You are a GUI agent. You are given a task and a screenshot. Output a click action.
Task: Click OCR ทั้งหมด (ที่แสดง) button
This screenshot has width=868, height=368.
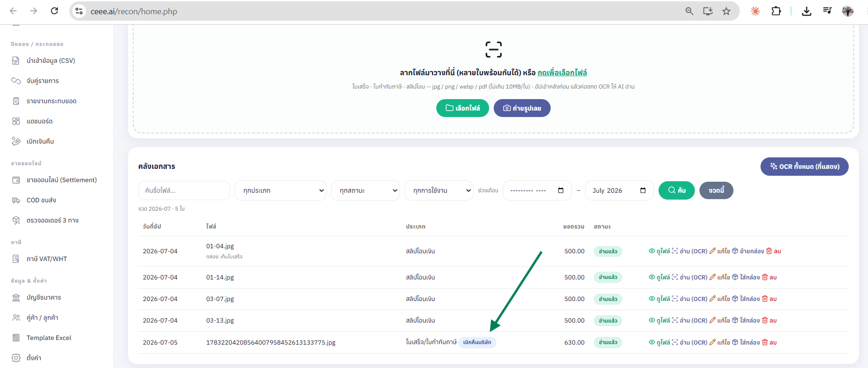coord(804,167)
